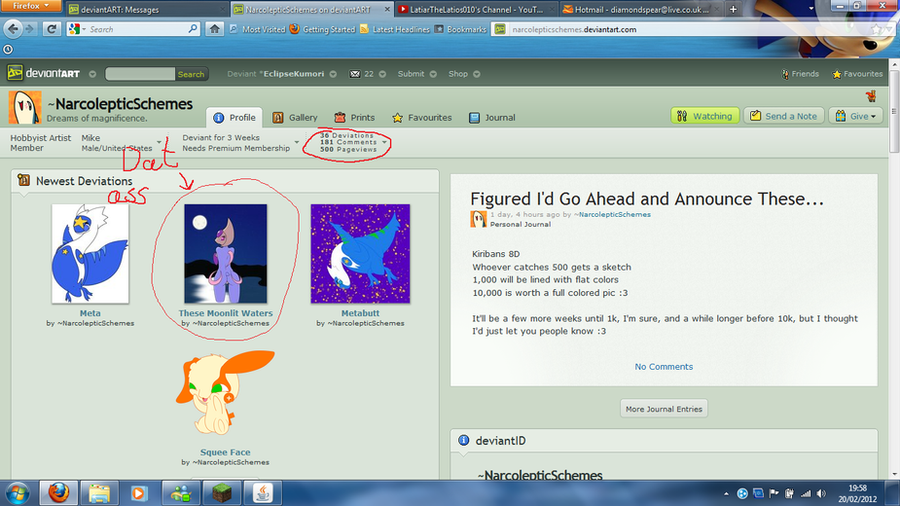The width and height of the screenshot is (900, 506).
Task: Switch to the Hotmail browser tab
Action: (641, 9)
